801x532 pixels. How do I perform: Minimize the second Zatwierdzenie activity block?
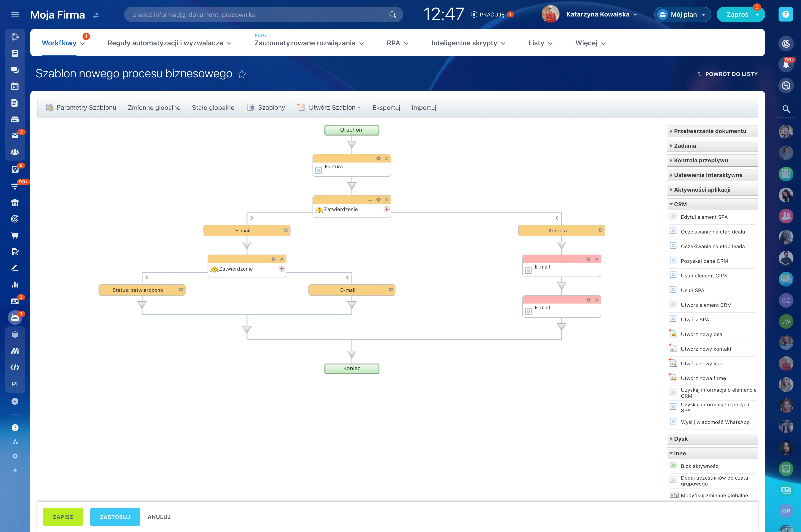coord(265,260)
